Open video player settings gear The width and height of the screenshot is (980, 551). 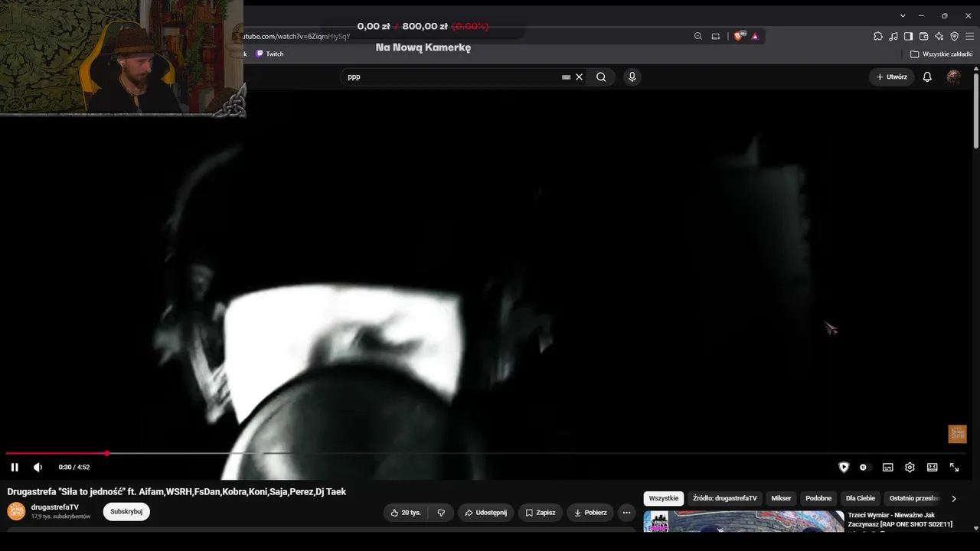click(x=910, y=467)
